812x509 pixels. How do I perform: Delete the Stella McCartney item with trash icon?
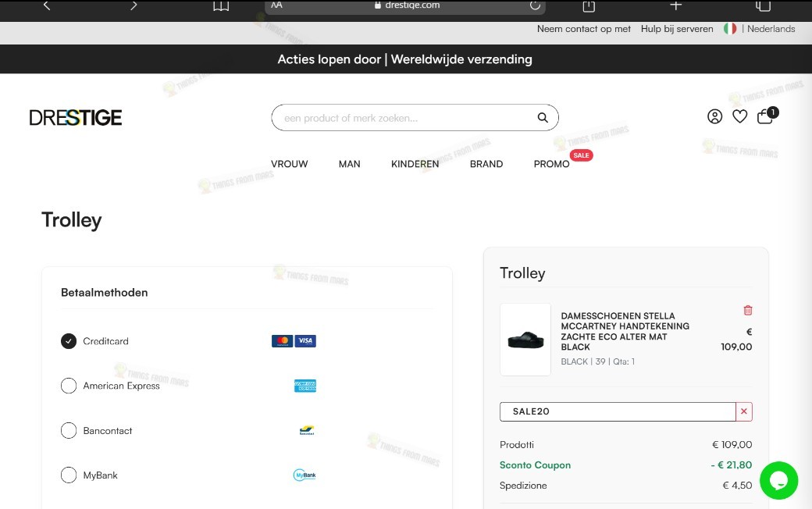click(x=748, y=310)
